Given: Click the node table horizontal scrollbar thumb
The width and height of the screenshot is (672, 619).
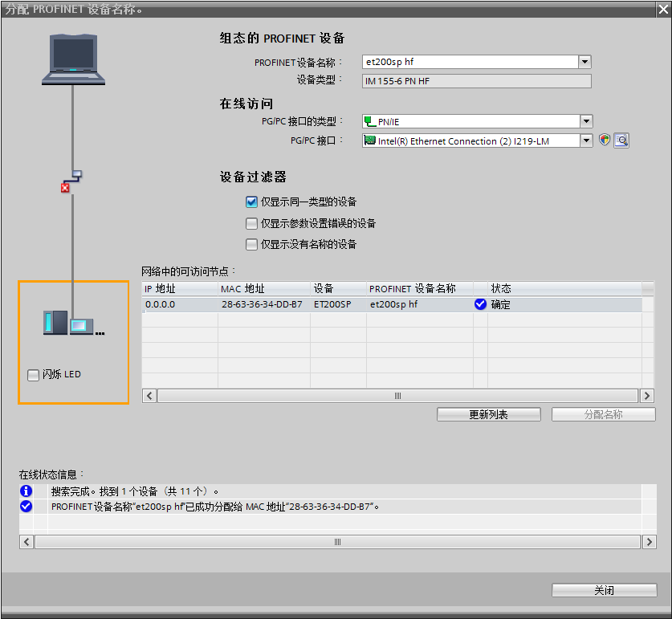Looking at the screenshot, I should pyautogui.click(x=397, y=396).
